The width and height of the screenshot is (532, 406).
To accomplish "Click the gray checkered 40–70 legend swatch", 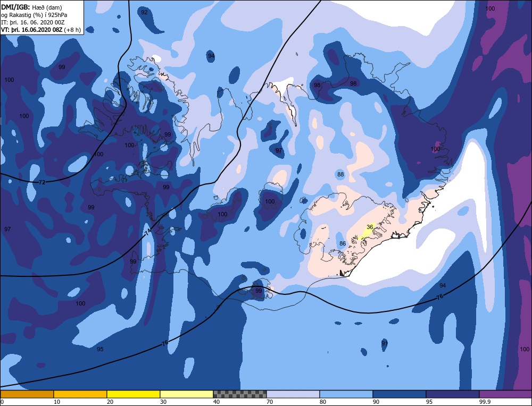I will (x=239, y=394).
